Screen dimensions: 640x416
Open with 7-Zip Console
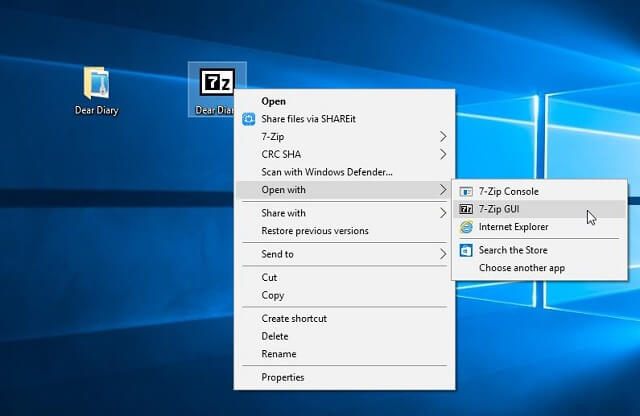(540, 191)
